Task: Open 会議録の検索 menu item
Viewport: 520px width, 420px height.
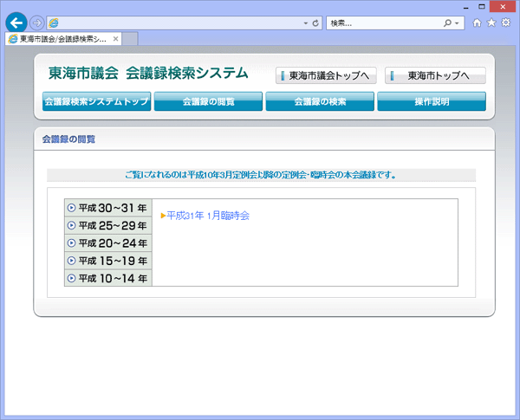Action: (x=320, y=101)
